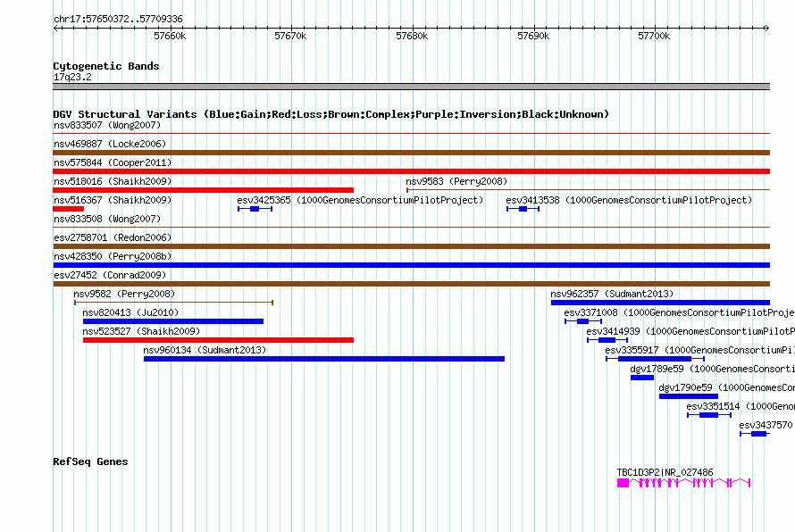Click the dgv1789e59 blue bar

tap(642, 378)
